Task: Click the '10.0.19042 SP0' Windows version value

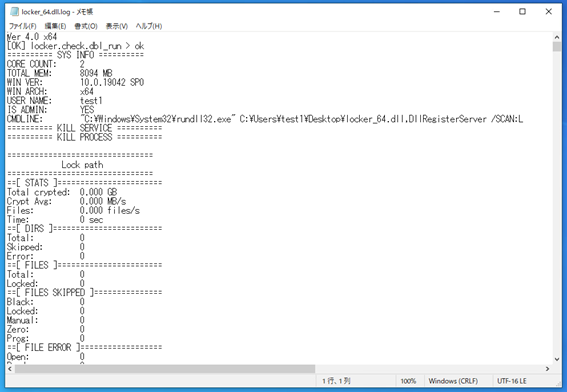Action: (112, 82)
